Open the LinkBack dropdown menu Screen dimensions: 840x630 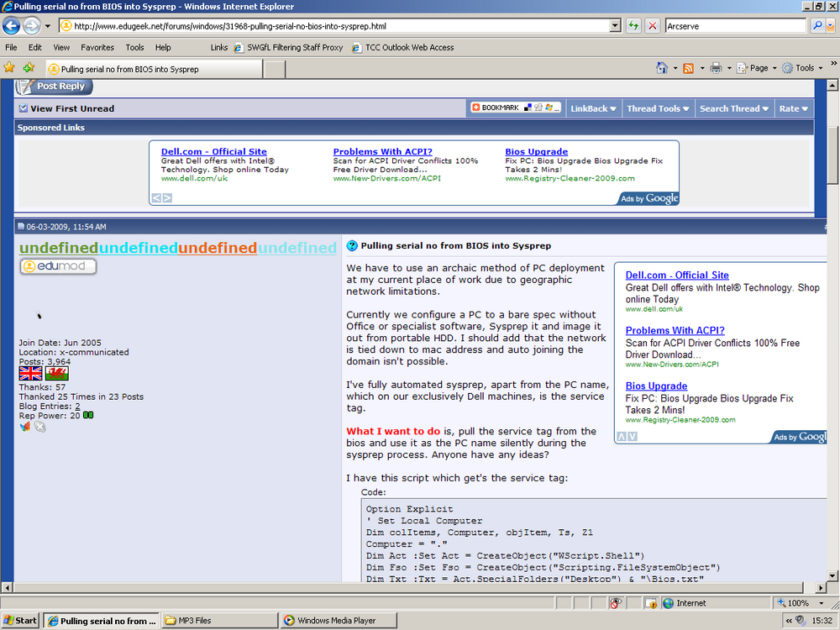(593, 108)
